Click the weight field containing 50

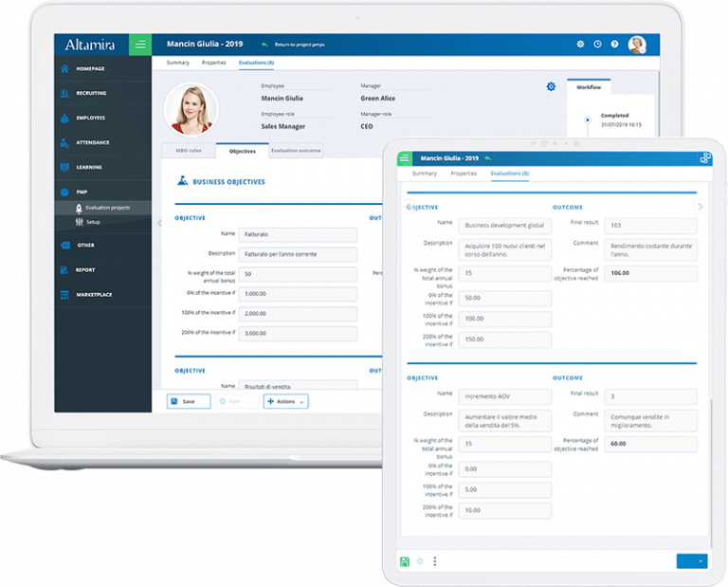click(x=298, y=274)
